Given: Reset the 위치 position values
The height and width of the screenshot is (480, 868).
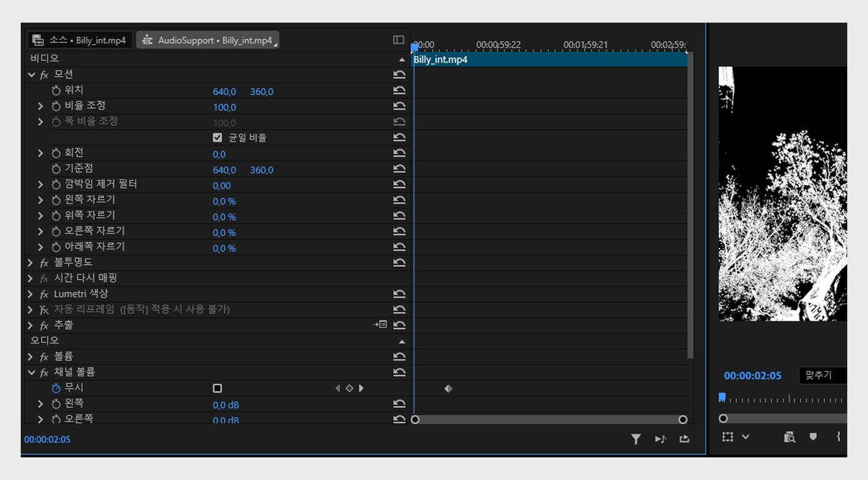Looking at the screenshot, I should (399, 91).
